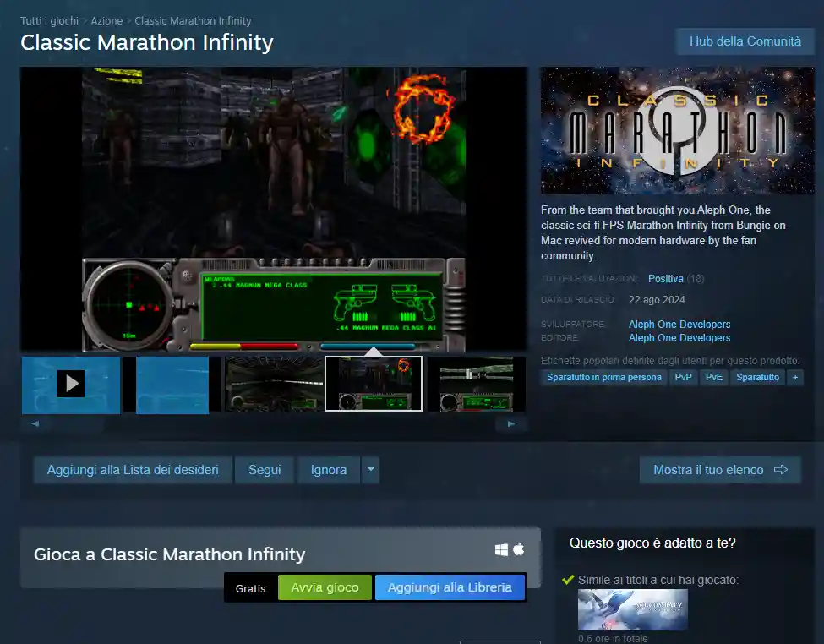
Task: Click the green 'Avvia gioco' button
Action: (325, 587)
